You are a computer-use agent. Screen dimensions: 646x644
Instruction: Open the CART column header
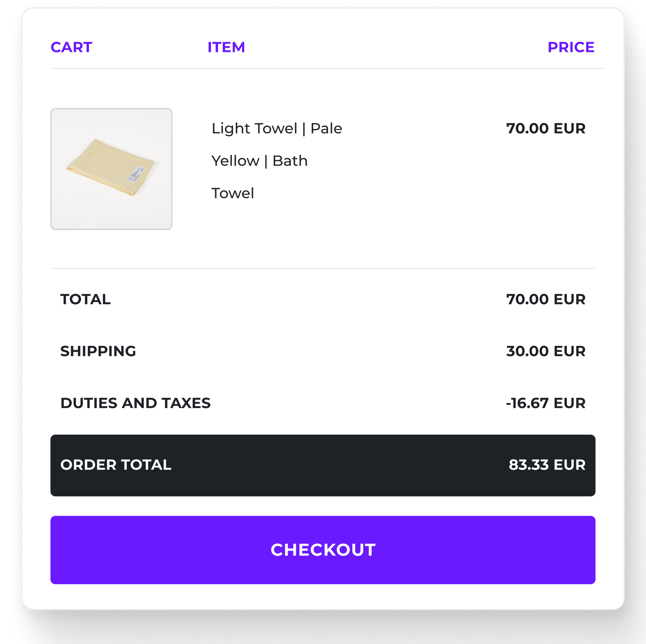pyautogui.click(x=71, y=47)
